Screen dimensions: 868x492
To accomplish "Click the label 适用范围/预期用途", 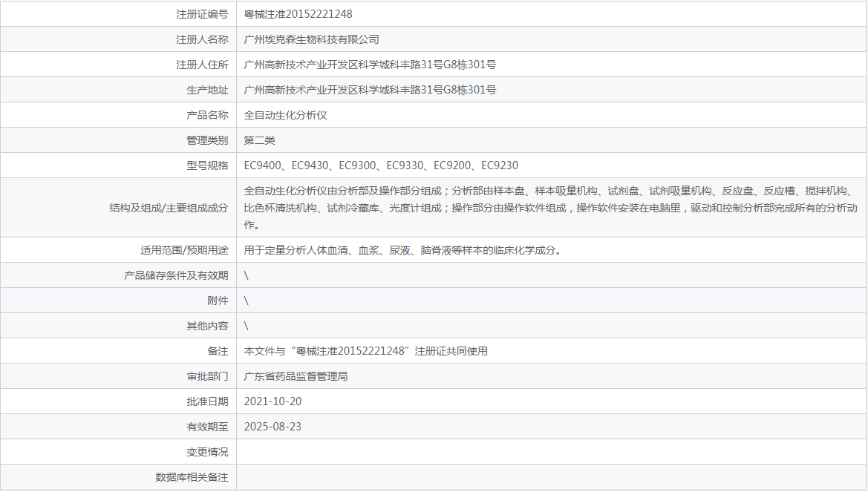I will (184, 250).
